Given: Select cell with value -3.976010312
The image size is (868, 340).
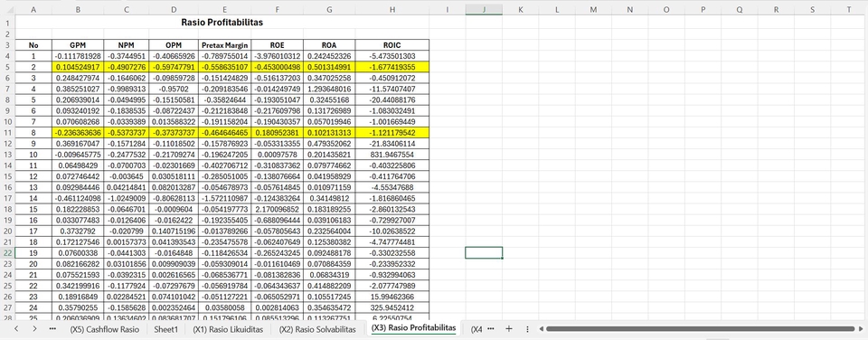Looking at the screenshot, I should (277, 56).
